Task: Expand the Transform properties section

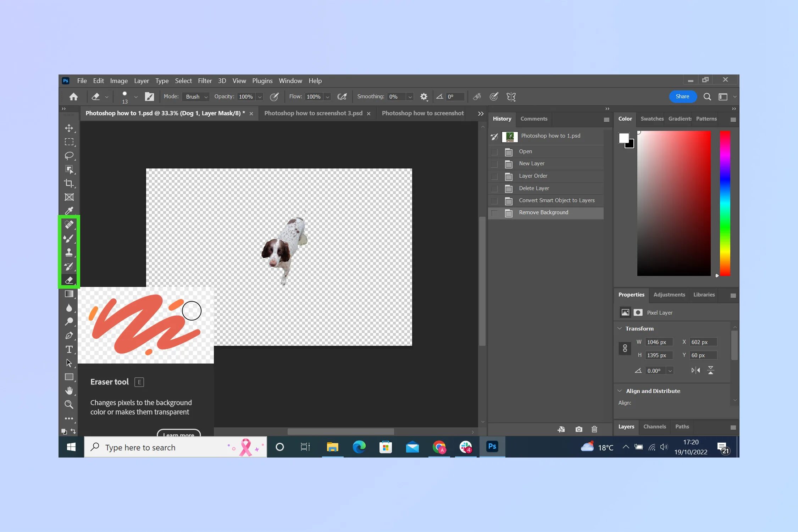Action: click(620, 328)
